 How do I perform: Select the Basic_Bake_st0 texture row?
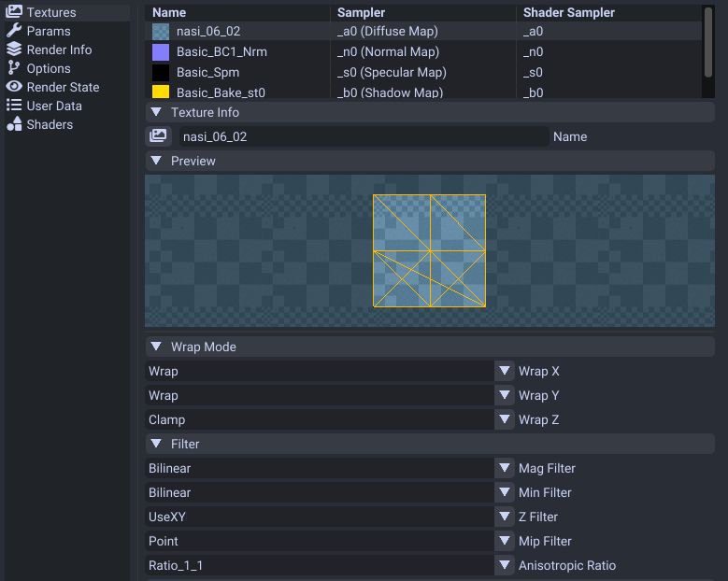coord(423,92)
